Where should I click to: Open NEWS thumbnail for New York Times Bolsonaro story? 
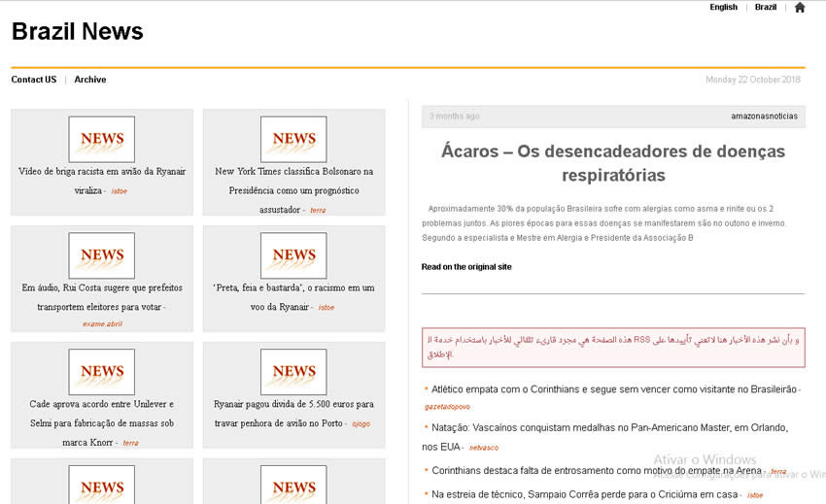293,139
